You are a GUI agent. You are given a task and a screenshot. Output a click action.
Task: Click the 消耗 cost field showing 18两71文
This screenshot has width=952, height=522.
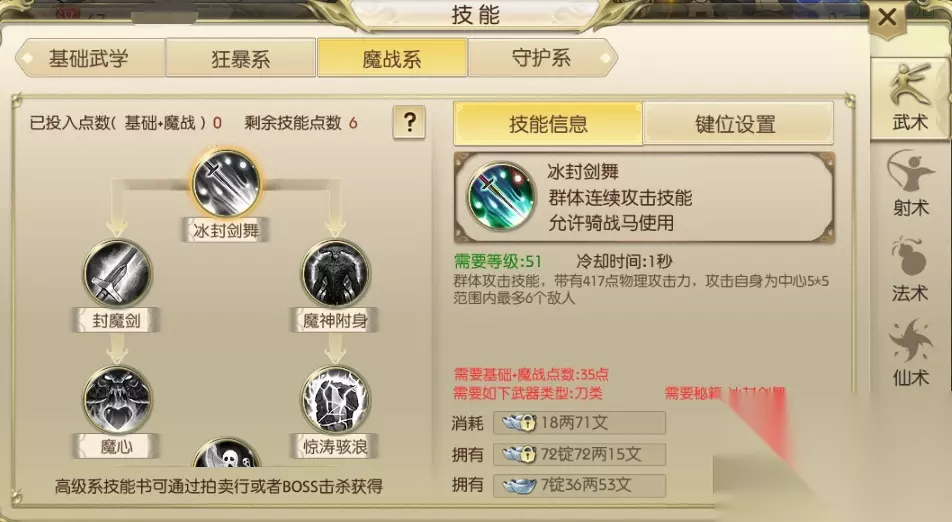click(579, 422)
